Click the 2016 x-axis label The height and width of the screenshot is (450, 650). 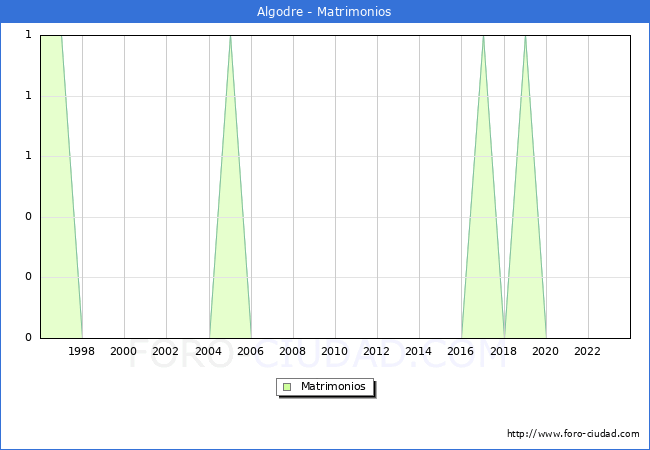pos(461,351)
